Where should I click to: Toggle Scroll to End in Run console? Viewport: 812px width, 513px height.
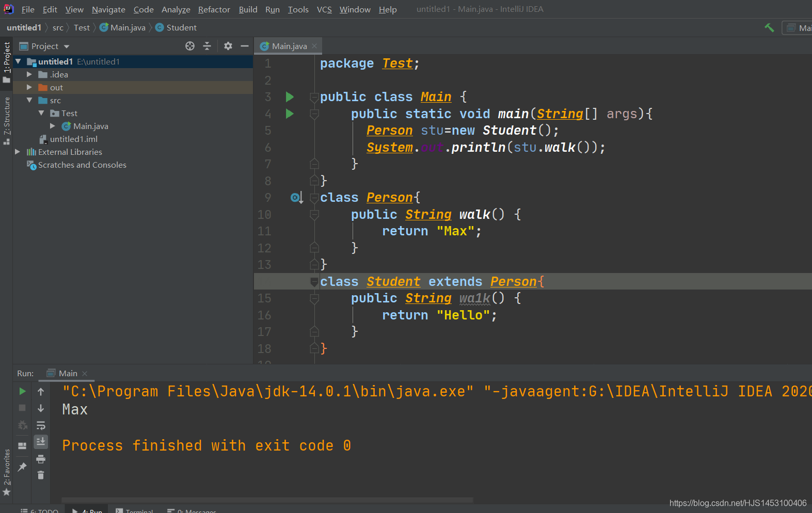point(41,442)
